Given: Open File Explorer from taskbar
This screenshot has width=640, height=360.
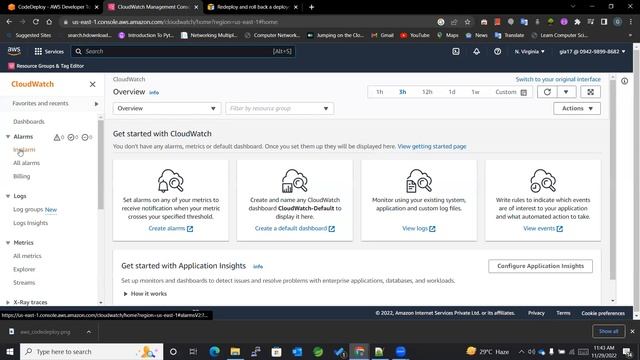Looking at the screenshot, I should [x=235, y=351].
